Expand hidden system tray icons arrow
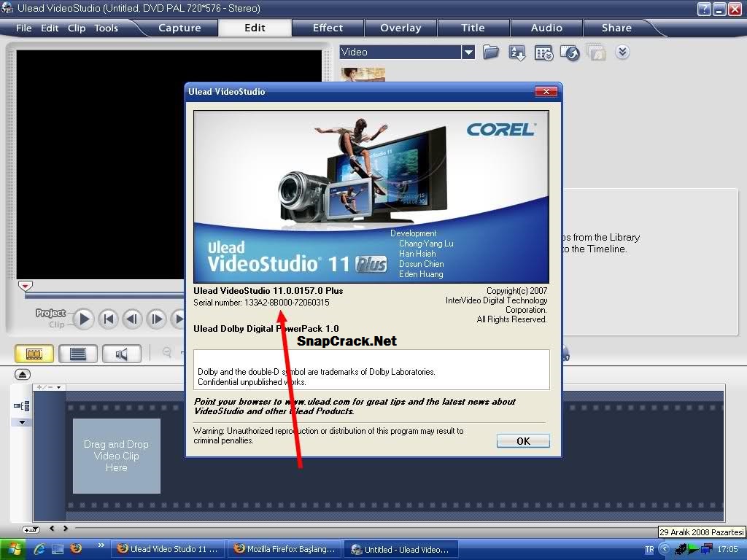This screenshot has height=560, width=747. tap(664, 549)
